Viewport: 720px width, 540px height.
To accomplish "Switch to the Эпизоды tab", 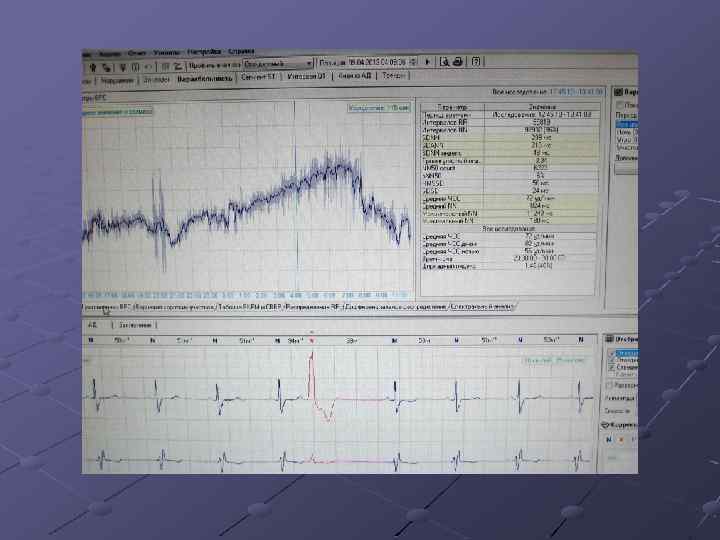I will coord(156,80).
